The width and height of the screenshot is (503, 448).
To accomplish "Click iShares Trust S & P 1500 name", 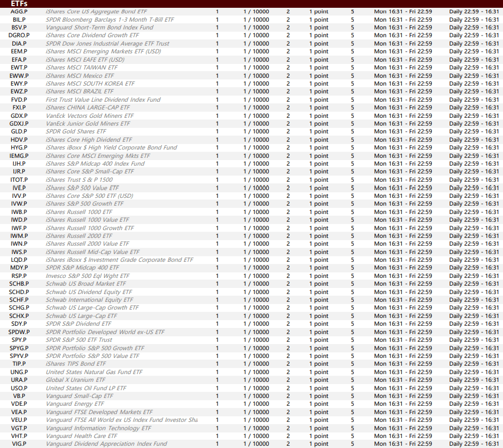I will pyautogui.click(x=79, y=180).
